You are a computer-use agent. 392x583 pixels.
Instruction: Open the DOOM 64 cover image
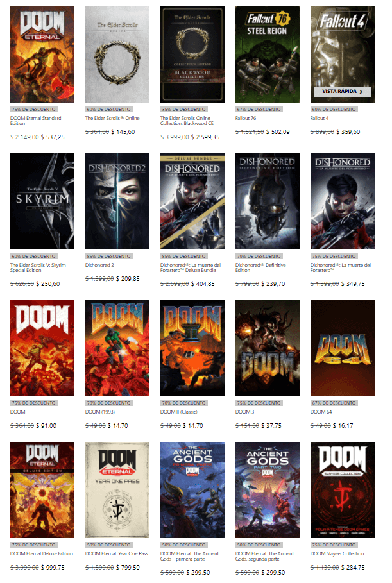click(342, 348)
